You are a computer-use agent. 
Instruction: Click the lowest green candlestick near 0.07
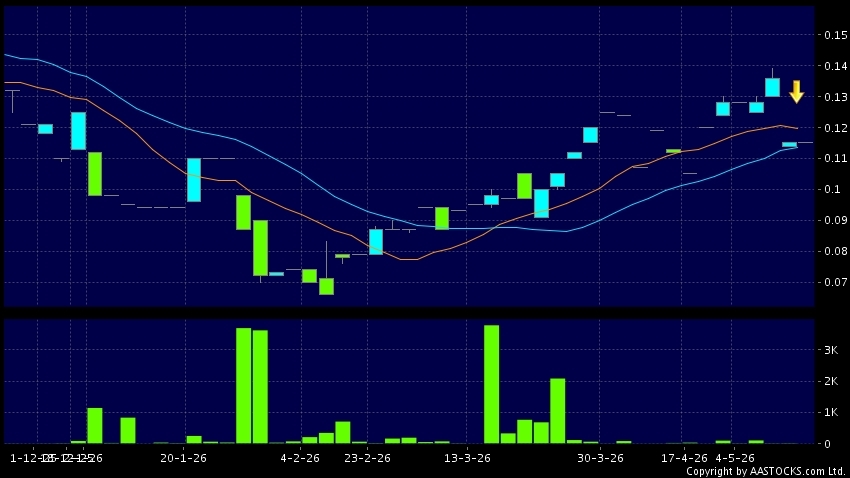pyautogui.click(x=326, y=286)
